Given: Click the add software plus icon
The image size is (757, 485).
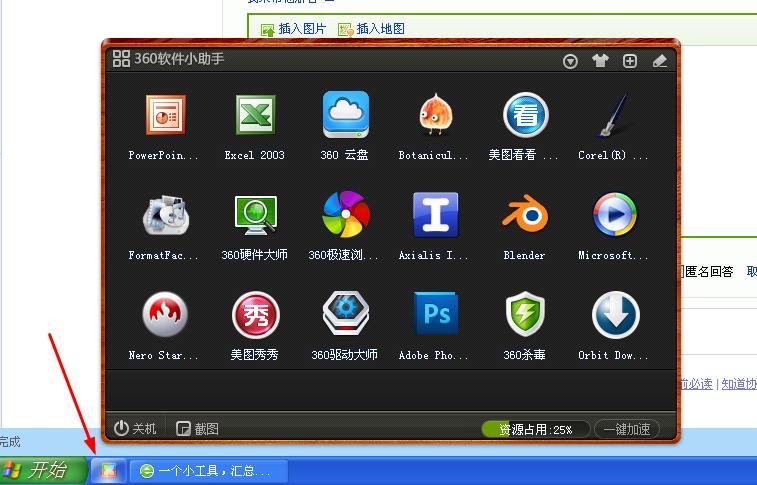Looking at the screenshot, I should (x=630, y=61).
